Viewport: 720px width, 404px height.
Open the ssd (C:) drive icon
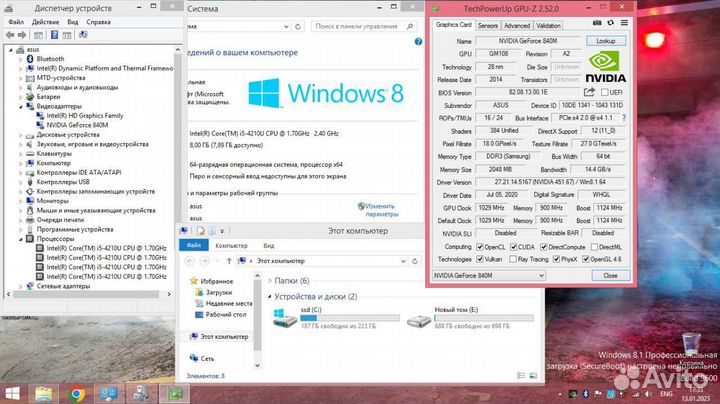coord(285,318)
